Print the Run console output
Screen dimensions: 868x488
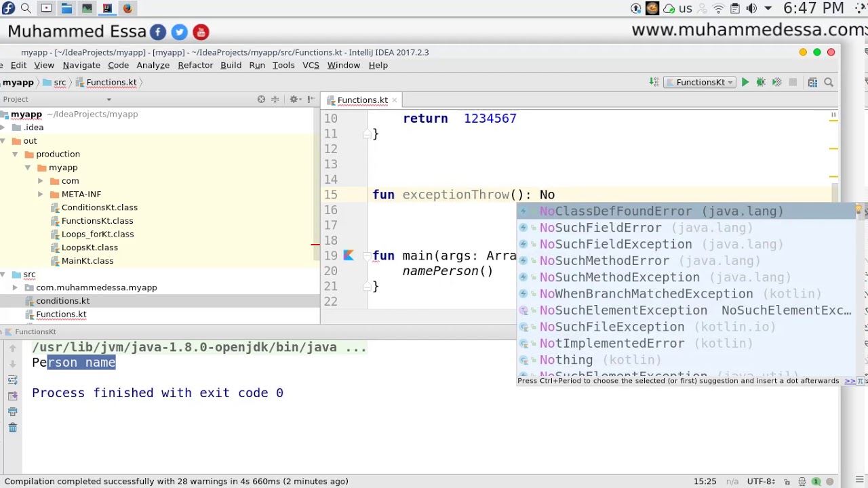coord(12,411)
